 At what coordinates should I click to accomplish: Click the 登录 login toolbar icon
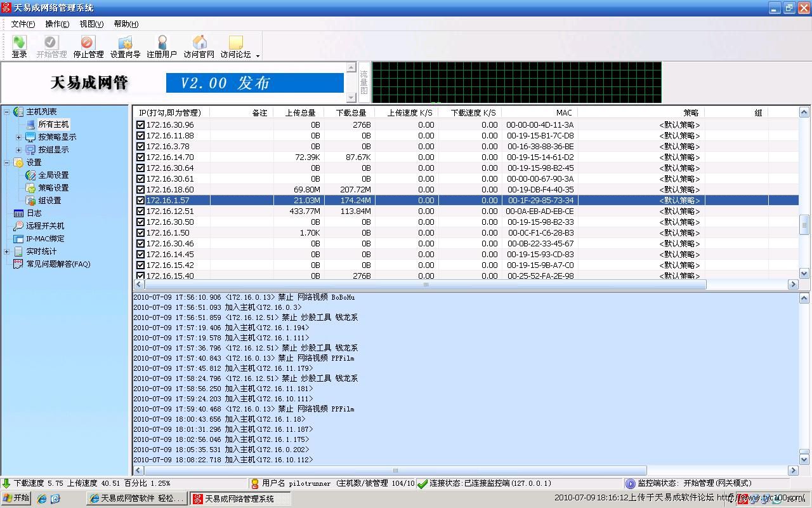19,46
